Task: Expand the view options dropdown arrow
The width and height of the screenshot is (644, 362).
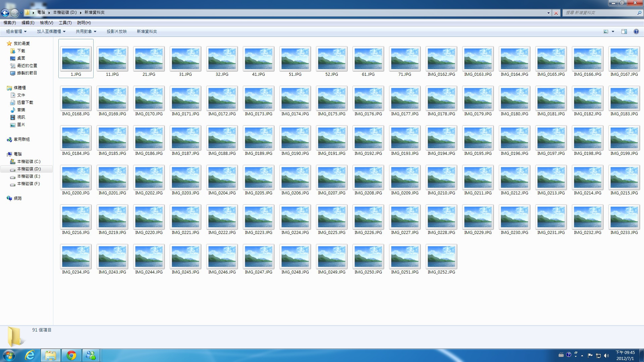Action: pos(613,32)
